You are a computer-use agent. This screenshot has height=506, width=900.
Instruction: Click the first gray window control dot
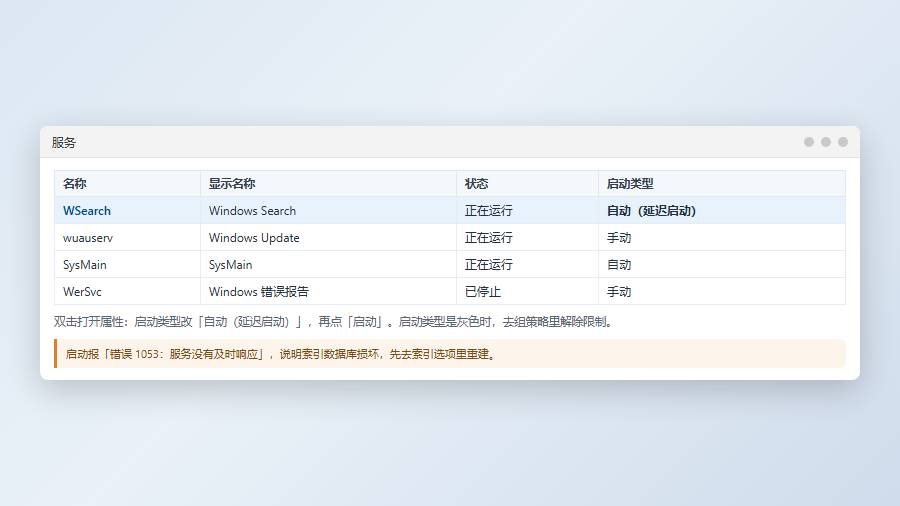click(809, 142)
